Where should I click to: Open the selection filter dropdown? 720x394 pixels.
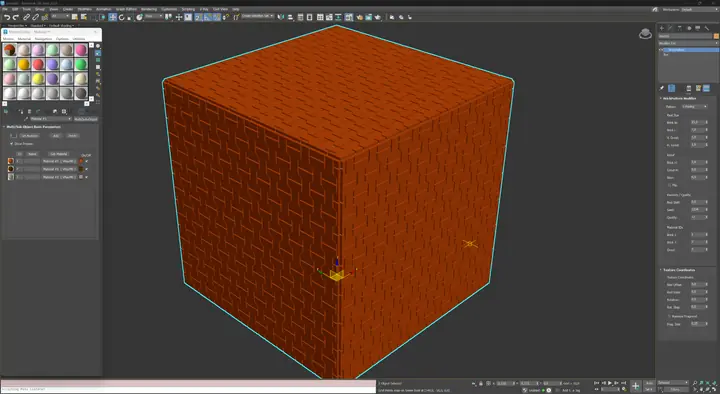(x=60, y=17)
